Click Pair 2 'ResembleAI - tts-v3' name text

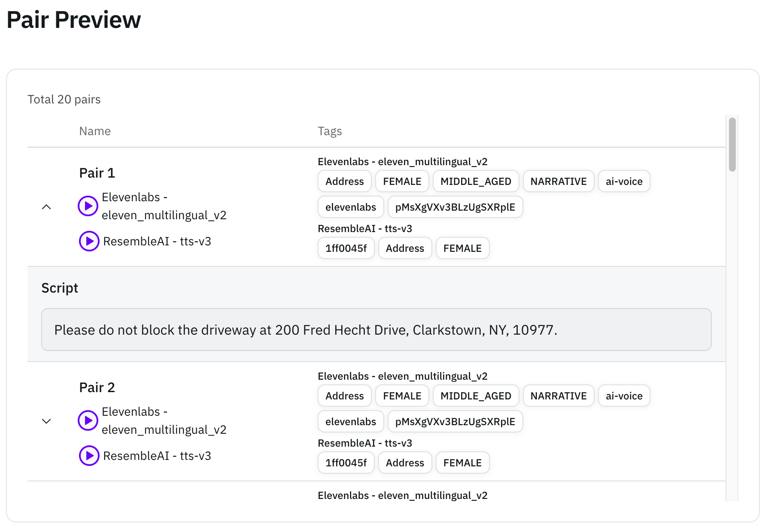tap(157, 456)
